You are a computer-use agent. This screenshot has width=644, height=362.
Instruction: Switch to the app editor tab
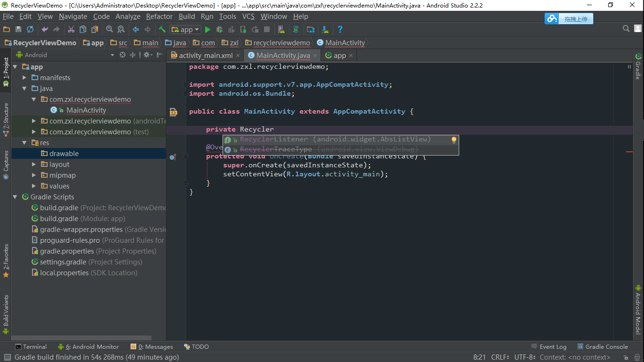[x=339, y=55]
